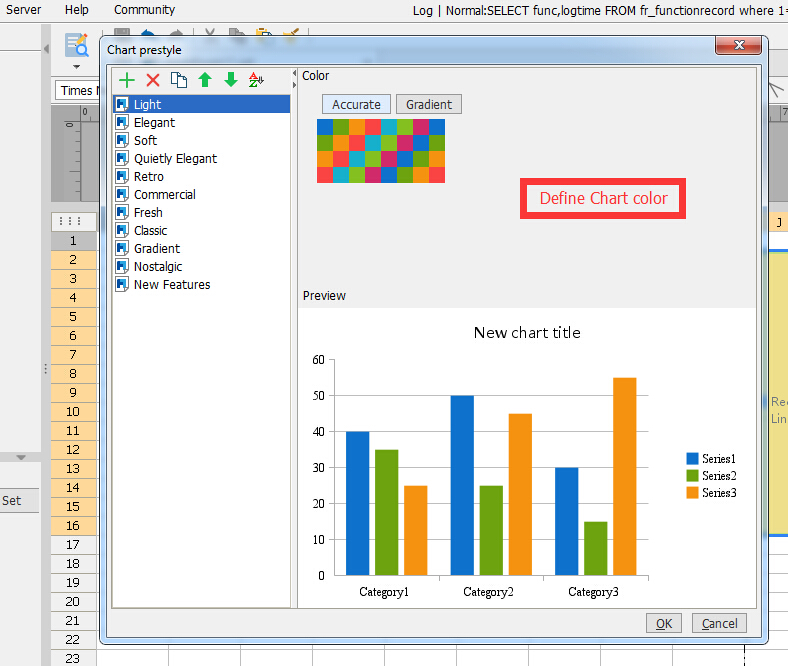Select the Gradient prestyle in list
The height and width of the screenshot is (666, 788).
[202, 248]
